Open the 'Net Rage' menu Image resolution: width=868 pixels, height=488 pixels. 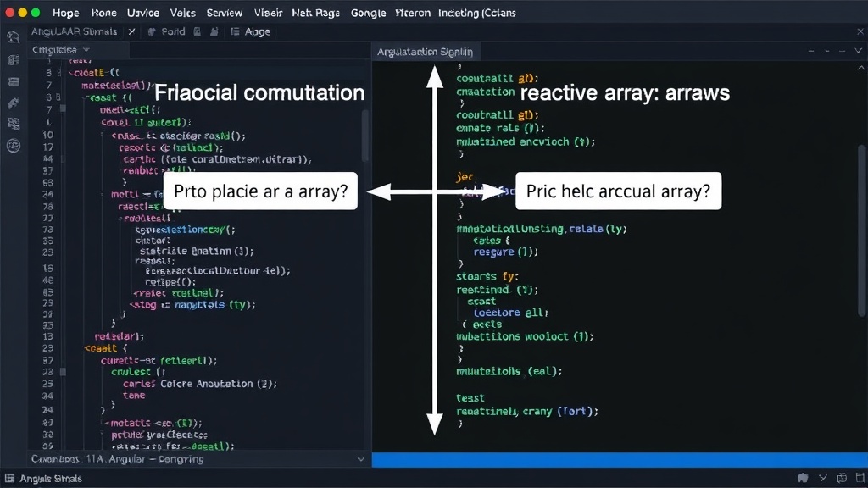pyautogui.click(x=315, y=13)
